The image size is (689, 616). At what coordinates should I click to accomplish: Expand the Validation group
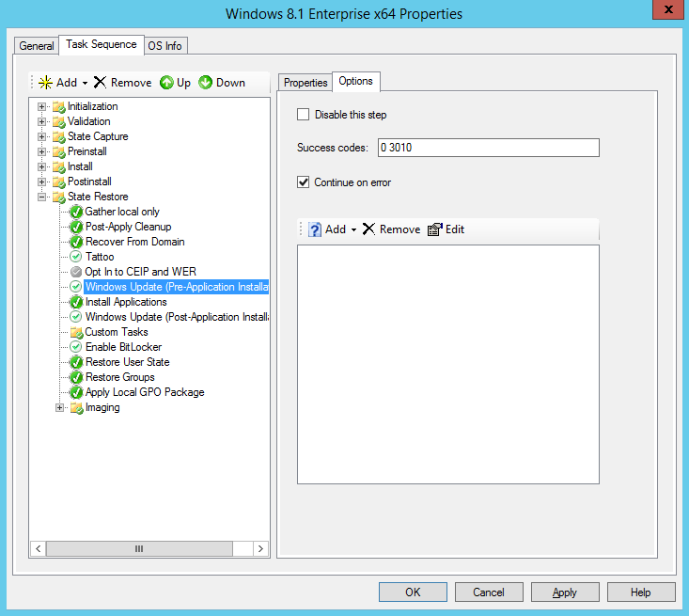tap(41, 122)
